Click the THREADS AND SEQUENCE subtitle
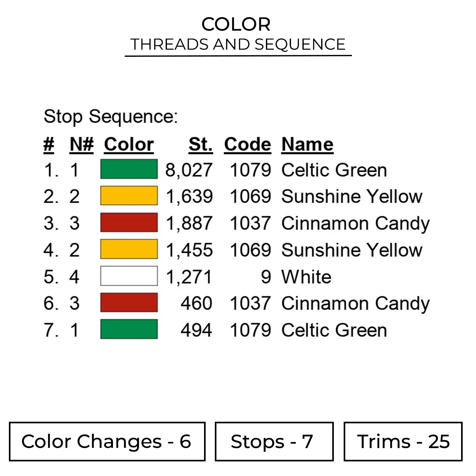Viewport: 476px width, 476px height. tap(238, 44)
